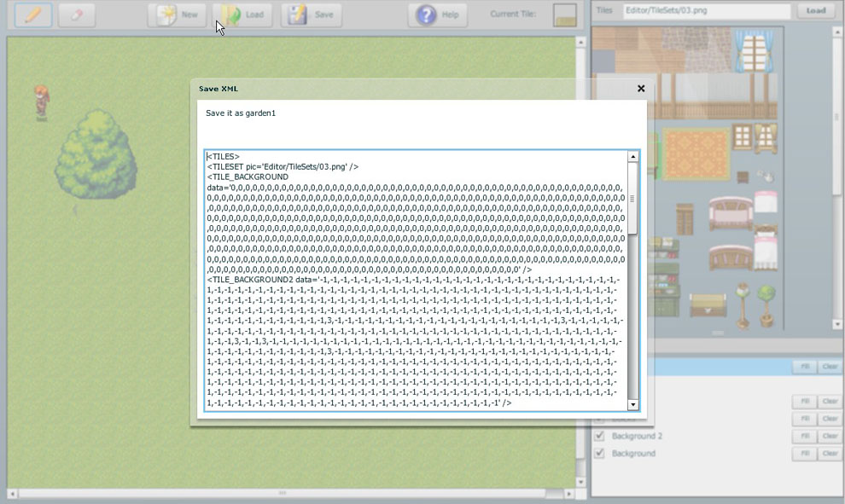845x504 pixels.
Task: Click the XML text area's scroll-up arrow
Action: pos(632,157)
